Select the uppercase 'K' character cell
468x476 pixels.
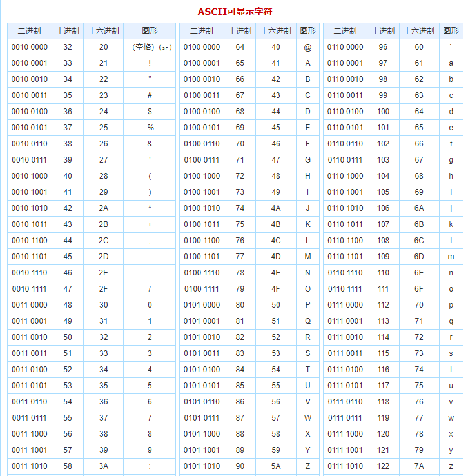(307, 224)
